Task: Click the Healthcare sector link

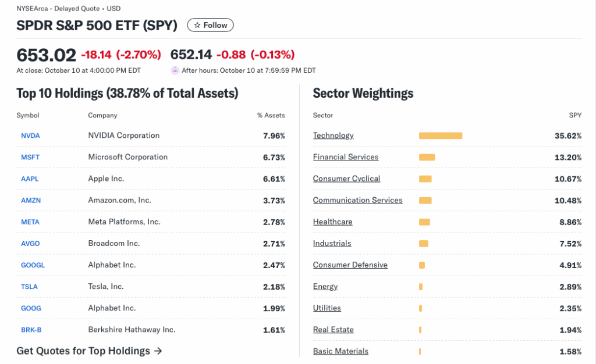Action: pos(332,222)
